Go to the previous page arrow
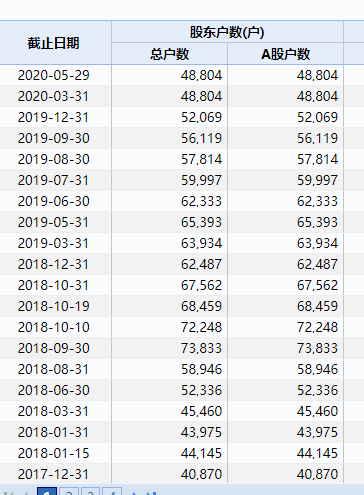This screenshot has width=364, height=495. tap(26, 493)
